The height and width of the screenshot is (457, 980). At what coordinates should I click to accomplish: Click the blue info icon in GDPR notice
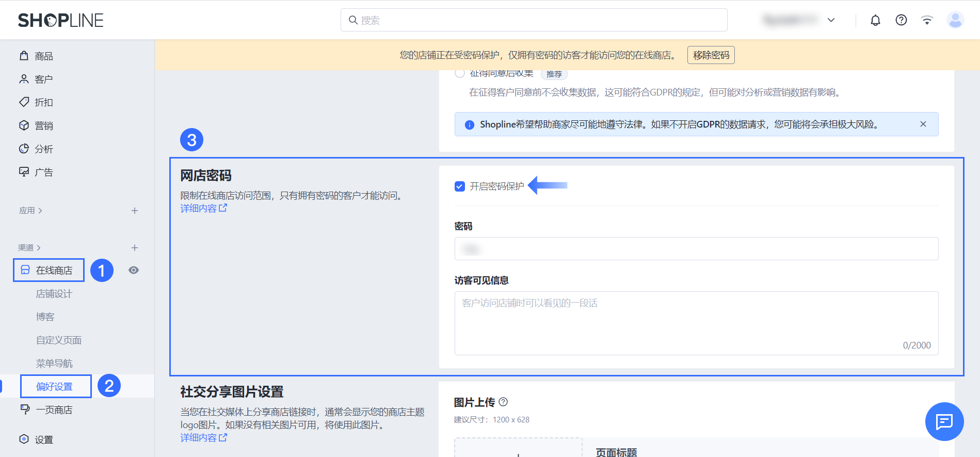[x=469, y=124]
